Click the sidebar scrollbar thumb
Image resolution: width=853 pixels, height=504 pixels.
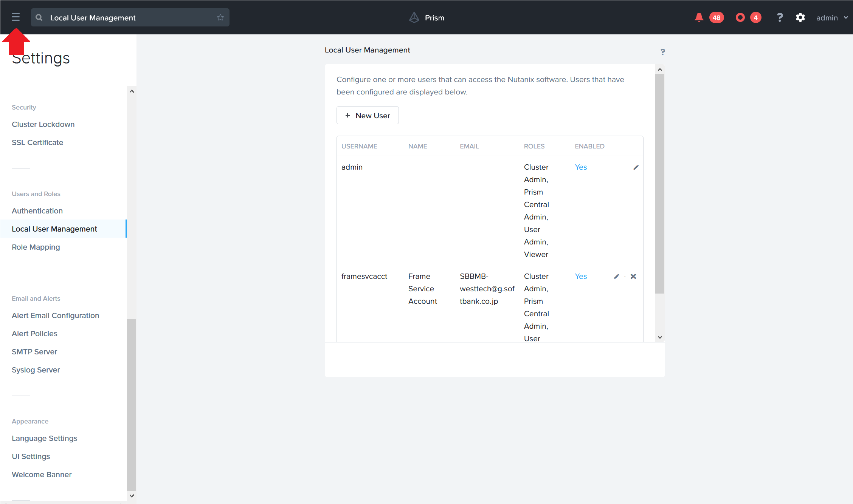pyautogui.click(x=132, y=404)
